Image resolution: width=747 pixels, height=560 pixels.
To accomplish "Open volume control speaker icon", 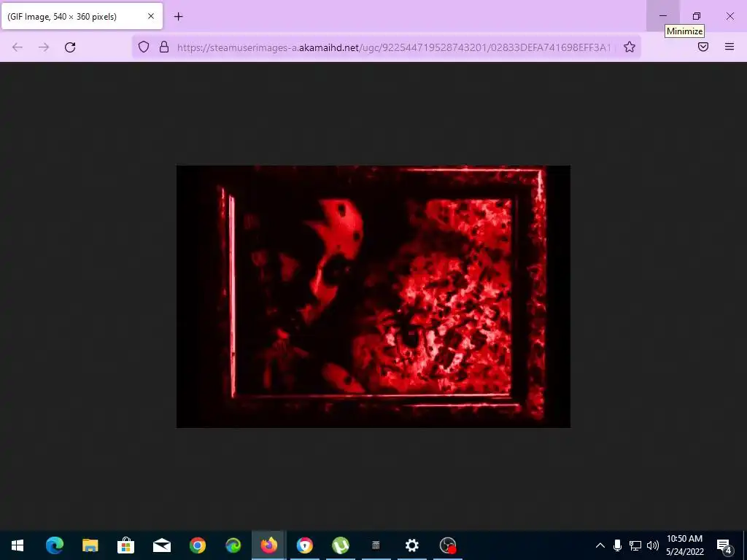I will [x=653, y=545].
